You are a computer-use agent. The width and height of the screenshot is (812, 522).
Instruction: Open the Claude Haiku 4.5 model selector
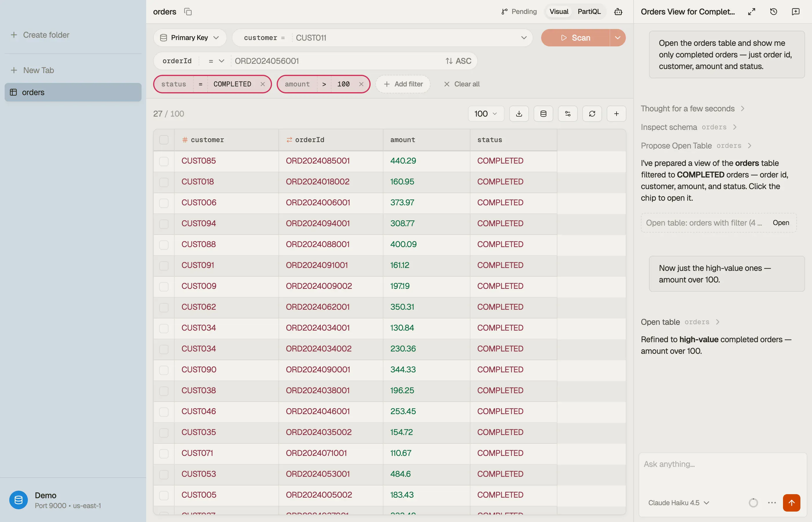[679, 503]
